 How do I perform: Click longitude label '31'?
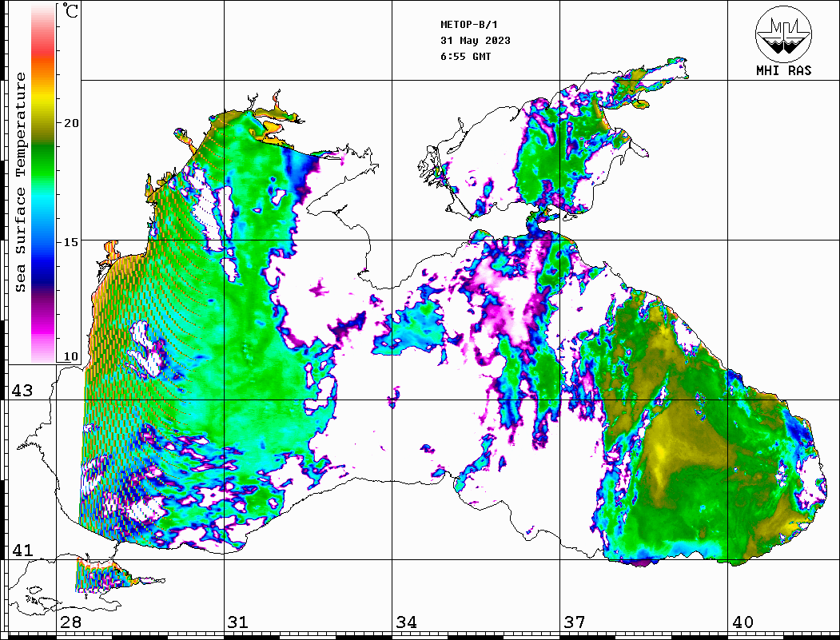pyautogui.click(x=238, y=622)
